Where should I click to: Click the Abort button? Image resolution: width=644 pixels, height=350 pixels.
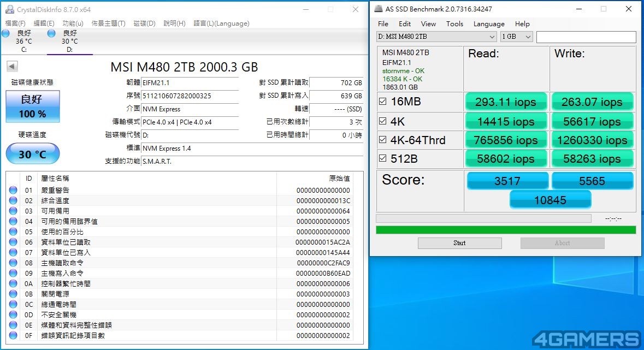[x=562, y=243]
